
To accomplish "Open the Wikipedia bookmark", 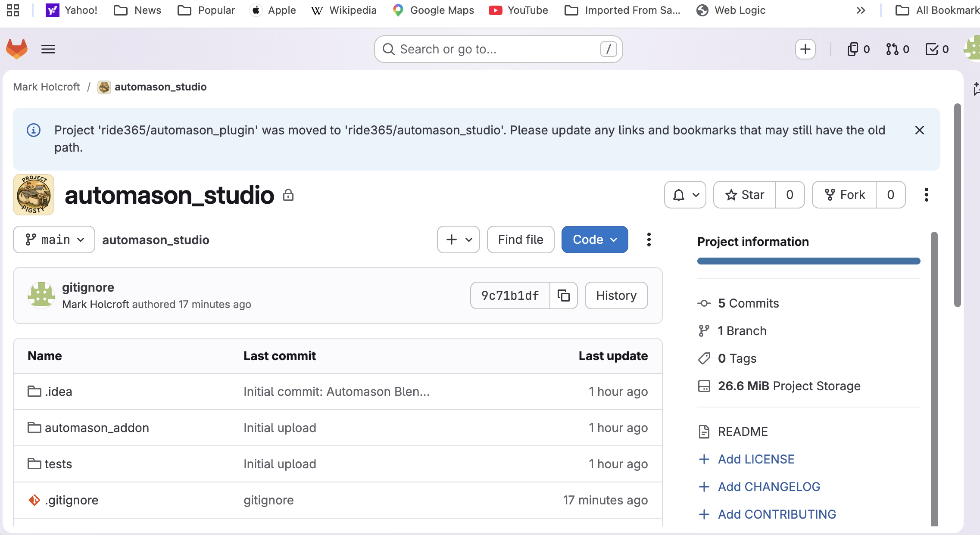I will (x=343, y=10).
